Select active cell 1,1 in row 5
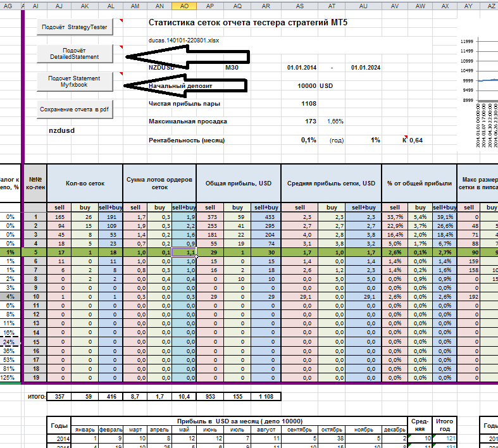 pyautogui.click(x=184, y=252)
